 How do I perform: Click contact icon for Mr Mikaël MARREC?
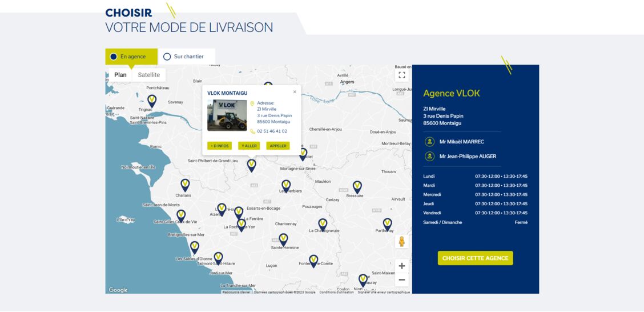click(x=429, y=142)
